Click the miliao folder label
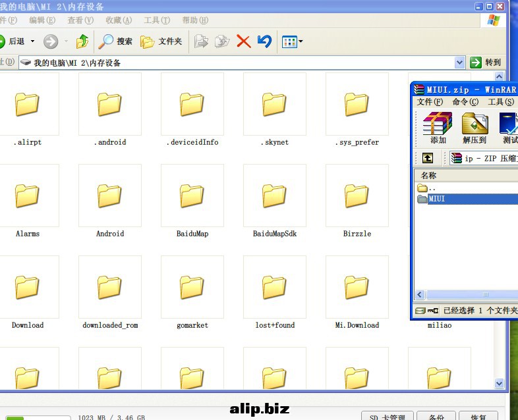Screen dimensions: 518x420 pyautogui.click(x=440, y=325)
